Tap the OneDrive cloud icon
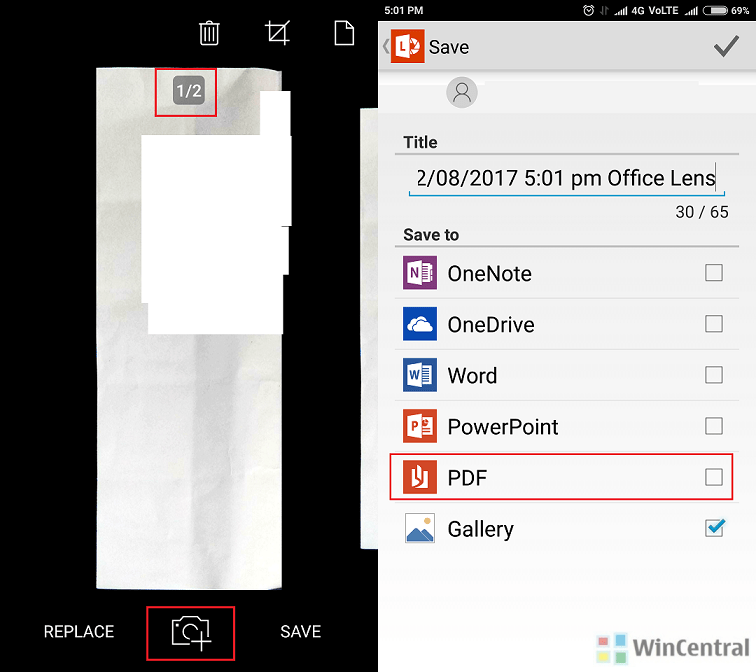 [420, 324]
